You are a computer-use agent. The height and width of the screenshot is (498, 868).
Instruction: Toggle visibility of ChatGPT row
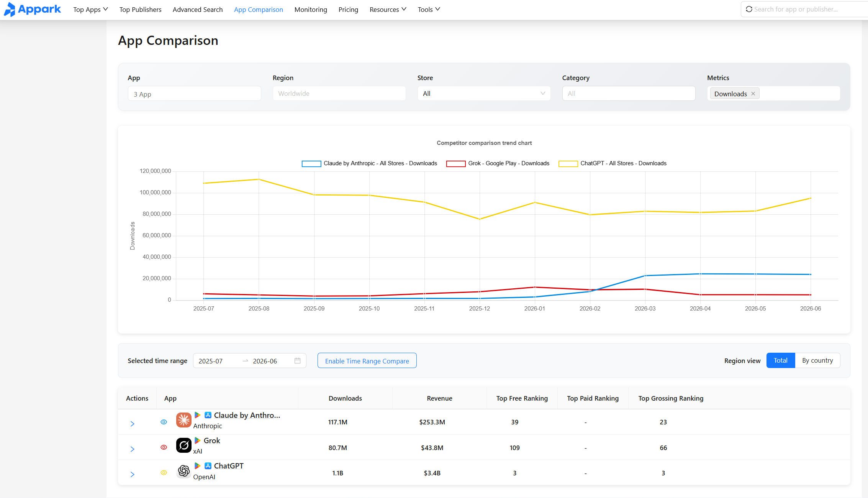[x=164, y=473]
